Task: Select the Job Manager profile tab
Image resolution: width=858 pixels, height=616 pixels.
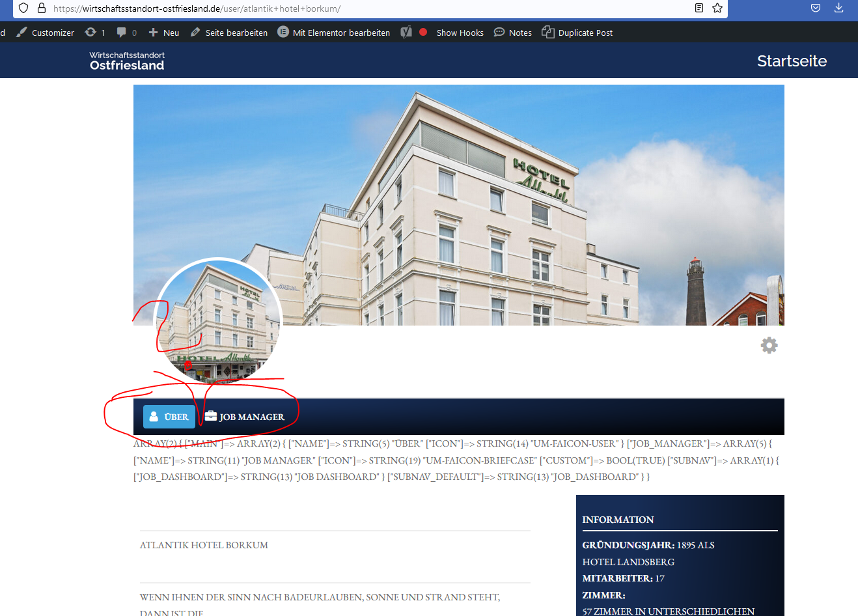Action: point(245,417)
